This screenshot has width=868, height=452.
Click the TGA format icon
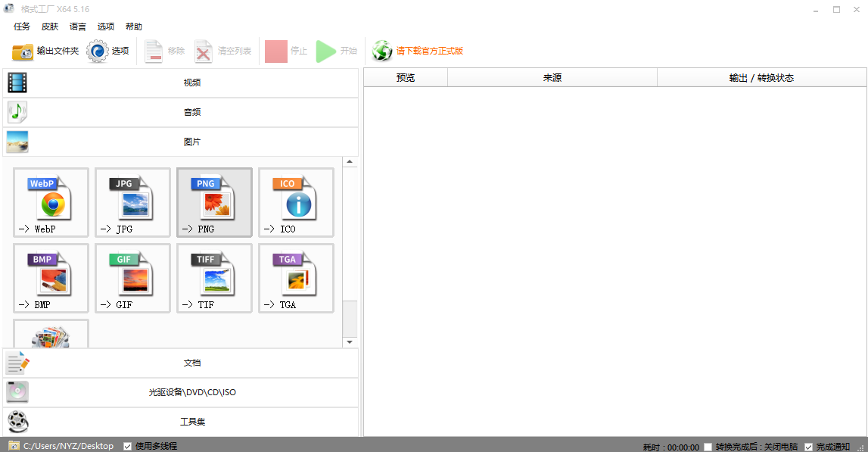[297, 278]
